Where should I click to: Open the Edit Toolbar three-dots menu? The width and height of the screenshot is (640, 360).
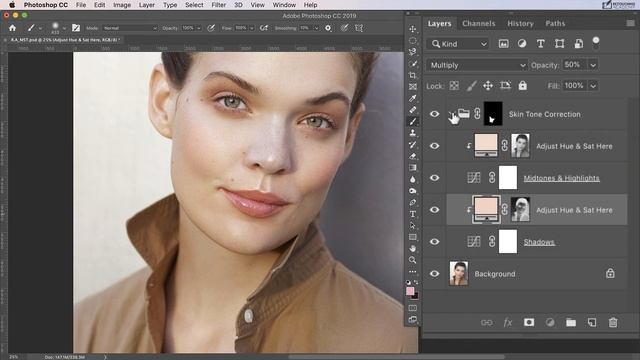pos(413,271)
